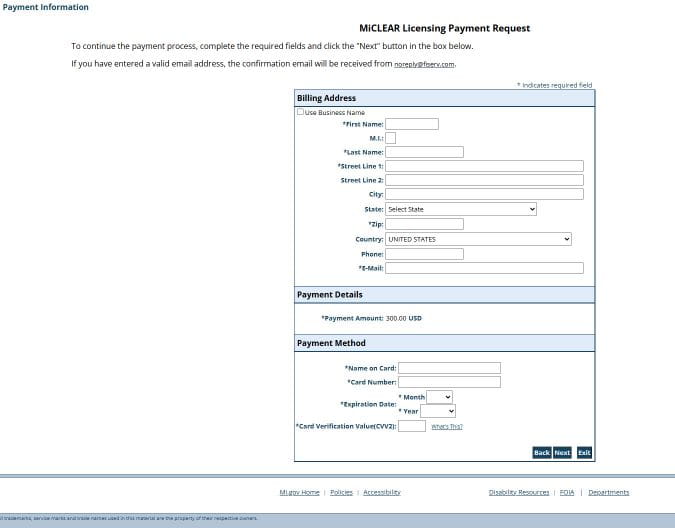The width and height of the screenshot is (675, 528).
Task: Click the Billing Address section header
Action: [445, 98]
